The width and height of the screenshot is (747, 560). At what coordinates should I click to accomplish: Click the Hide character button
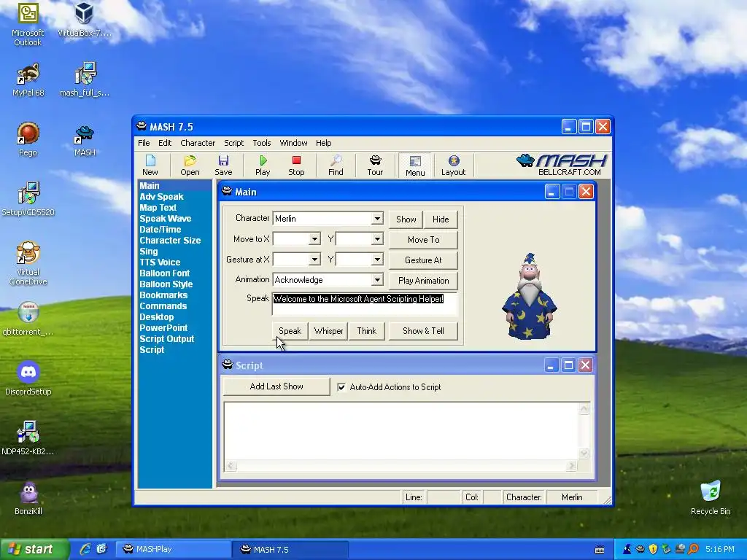coord(441,219)
